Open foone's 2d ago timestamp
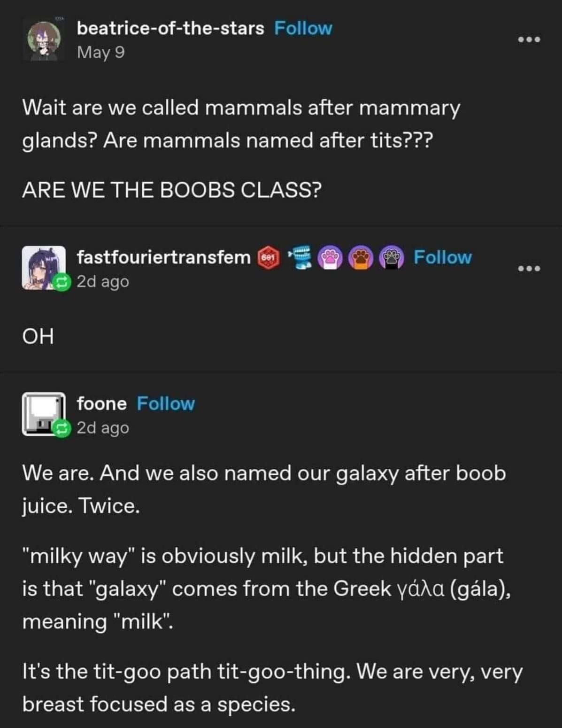Image resolution: width=562 pixels, height=728 pixels. click(x=103, y=428)
